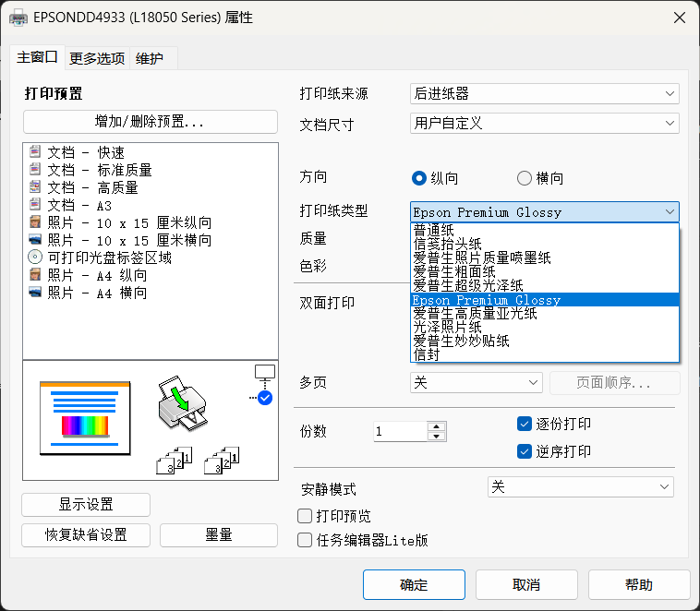Click the photo icon for 照片 - A4 纵向
Screen dimensions: 700x611
click(x=35, y=275)
